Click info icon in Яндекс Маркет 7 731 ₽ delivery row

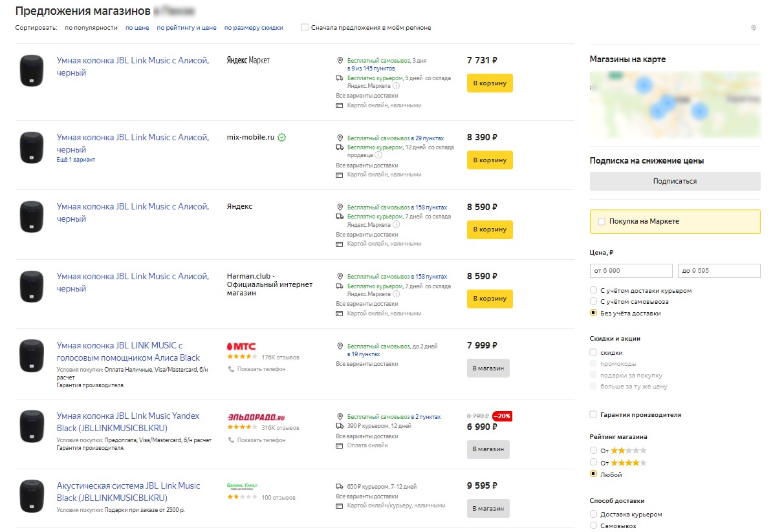click(x=396, y=86)
